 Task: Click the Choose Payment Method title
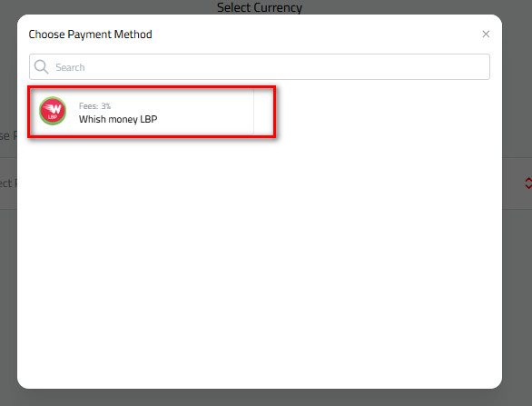click(x=90, y=35)
